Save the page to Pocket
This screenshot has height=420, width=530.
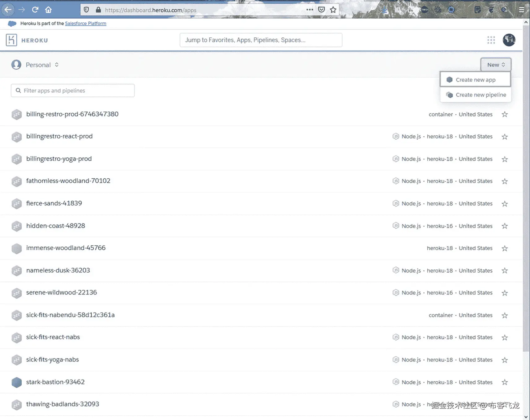click(321, 10)
